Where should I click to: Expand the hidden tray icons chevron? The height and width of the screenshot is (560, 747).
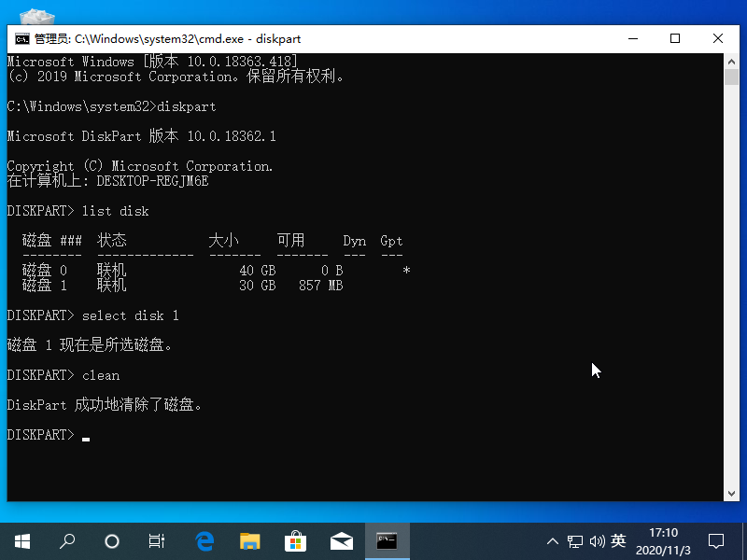coord(553,541)
